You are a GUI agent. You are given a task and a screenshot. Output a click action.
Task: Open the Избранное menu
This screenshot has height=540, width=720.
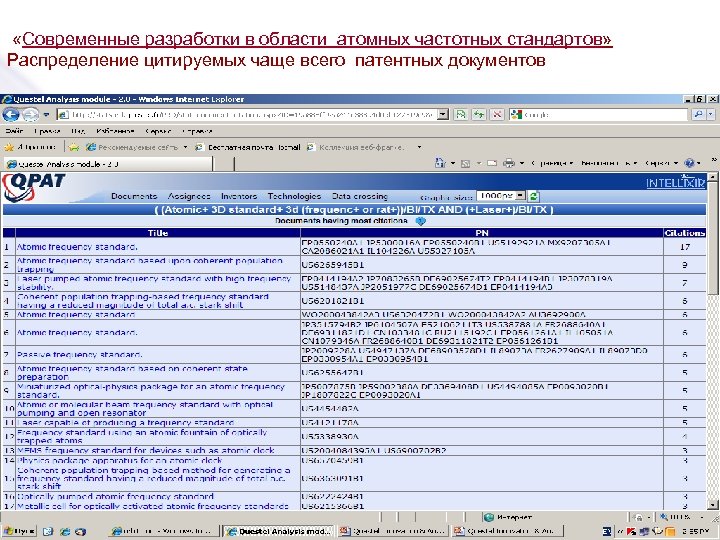pyautogui.click(x=115, y=131)
